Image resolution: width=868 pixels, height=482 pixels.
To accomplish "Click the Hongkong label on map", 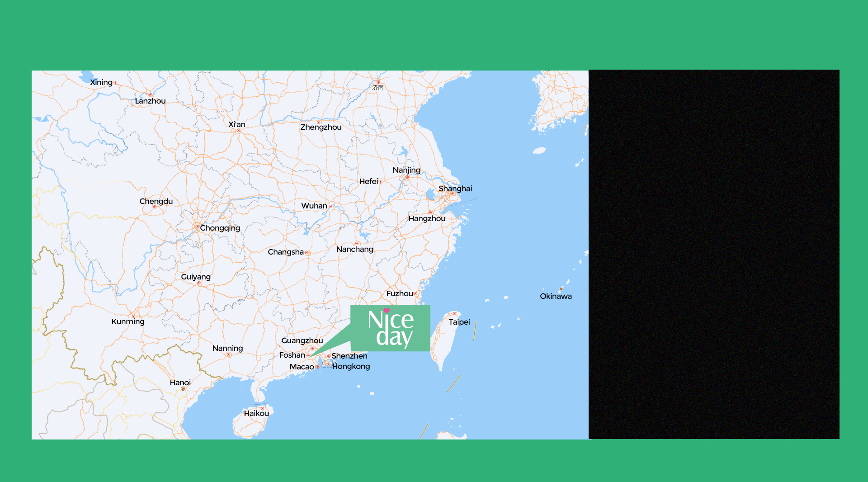I will click(351, 366).
